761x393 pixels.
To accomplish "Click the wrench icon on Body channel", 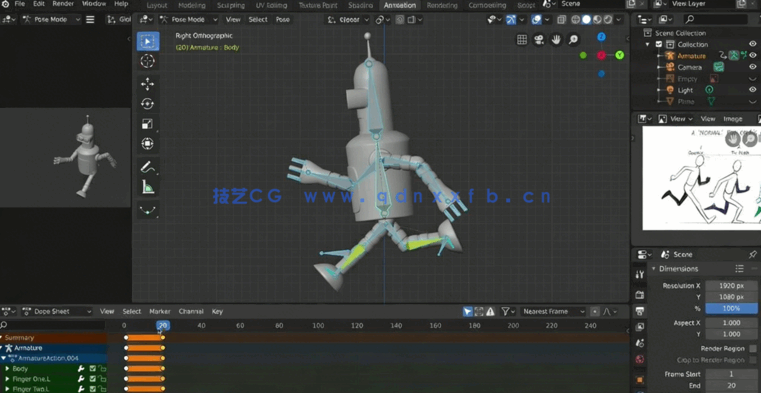I will click(x=82, y=369).
